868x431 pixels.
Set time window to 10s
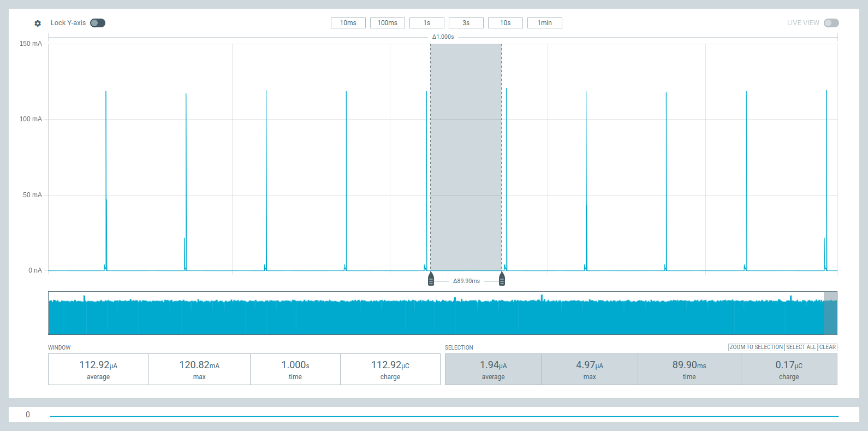506,23
